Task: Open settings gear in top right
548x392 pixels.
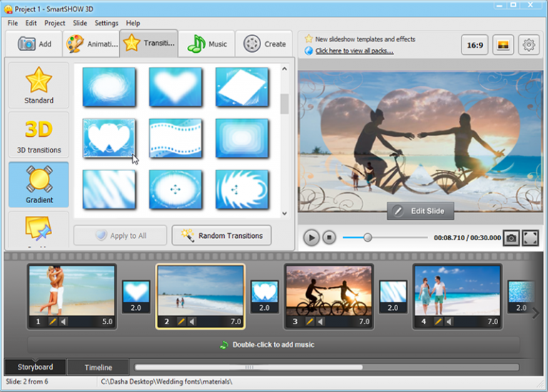Action: click(529, 45)
